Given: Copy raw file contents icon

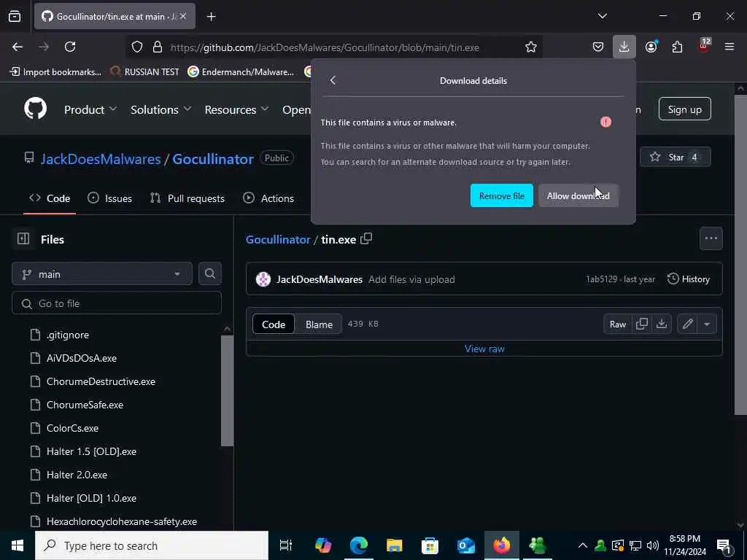Looking at the screenshot, I should coord(642,324).
